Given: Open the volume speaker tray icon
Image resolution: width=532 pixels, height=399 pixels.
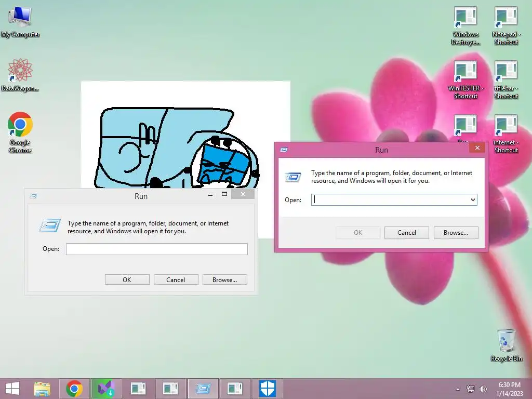Looking at the screenshot, I should (x=483, y=389).
